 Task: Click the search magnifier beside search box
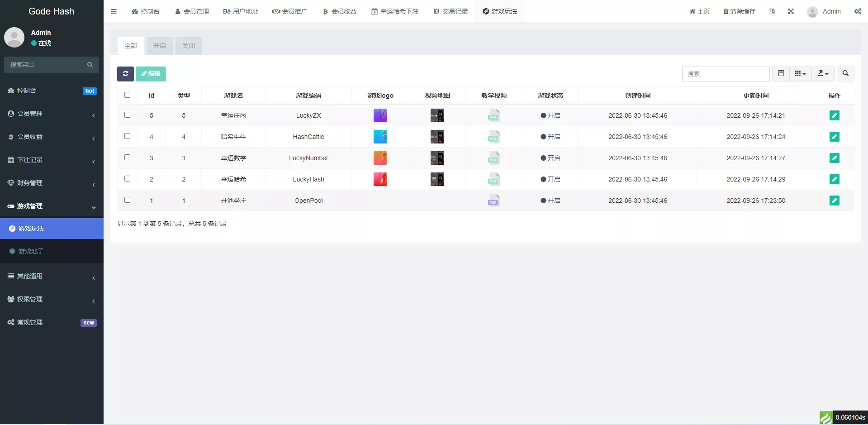point(844,74)
